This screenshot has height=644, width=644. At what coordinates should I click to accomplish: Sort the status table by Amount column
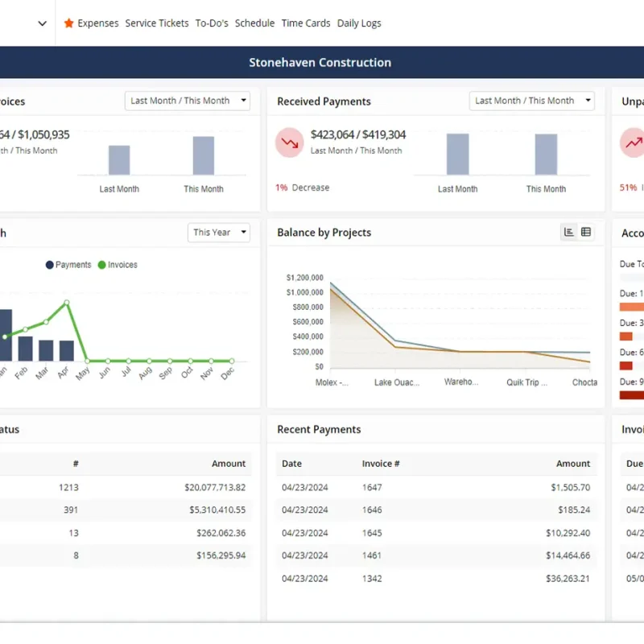[229, 464]
